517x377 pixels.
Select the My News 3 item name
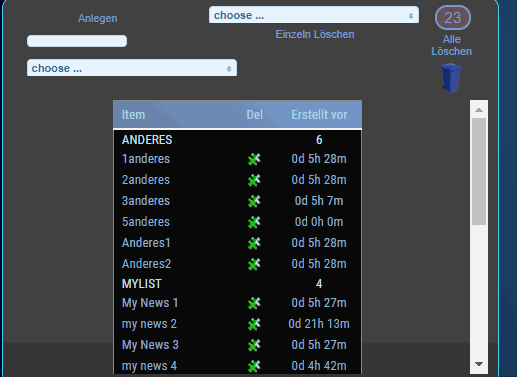(150, 345)
